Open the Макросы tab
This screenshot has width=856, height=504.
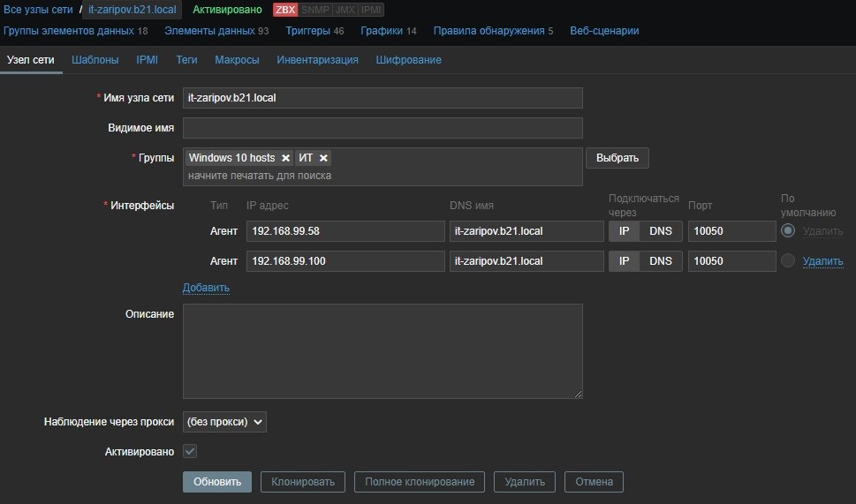click(237, 60)
